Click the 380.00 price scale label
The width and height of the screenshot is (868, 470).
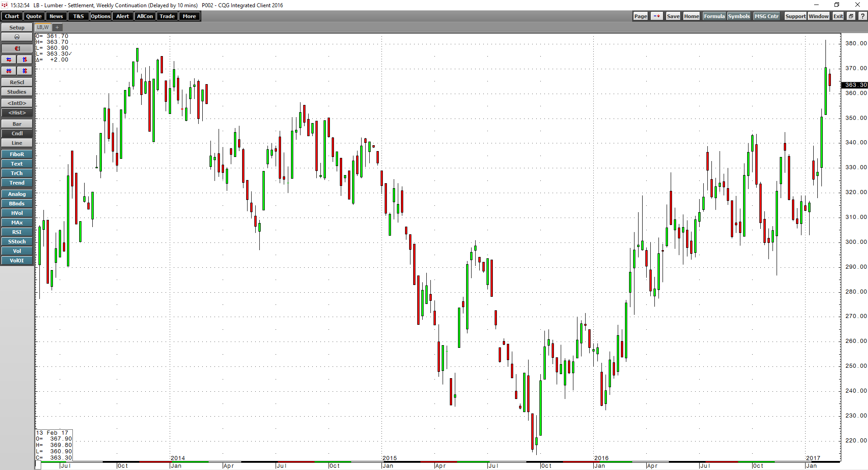pos(856,43)
